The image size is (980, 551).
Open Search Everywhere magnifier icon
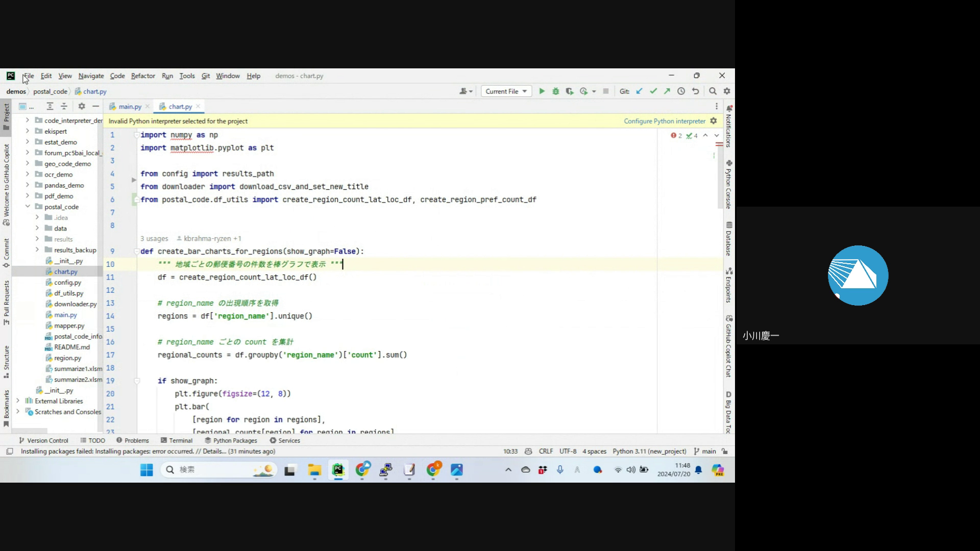click(713, 91)
